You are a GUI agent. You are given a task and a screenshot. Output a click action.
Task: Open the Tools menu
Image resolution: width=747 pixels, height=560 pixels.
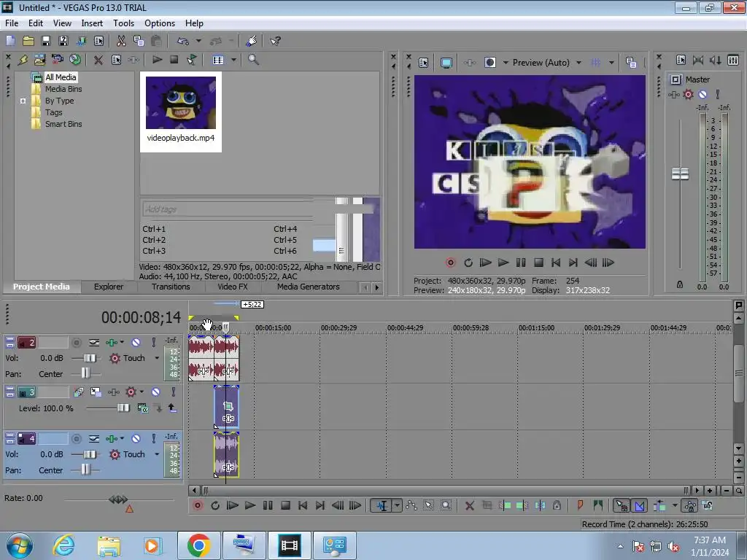pyautogui.click(x=123, y=23)
